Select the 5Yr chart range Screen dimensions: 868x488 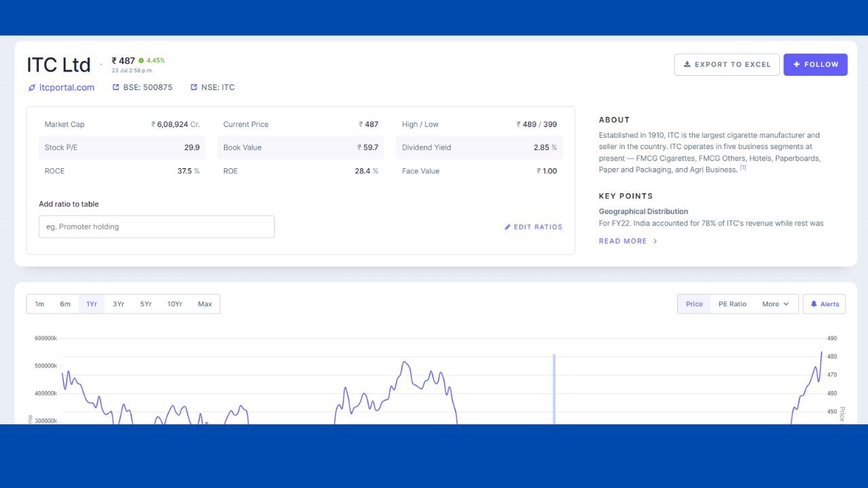pyautogui.click(x=146, y=304)
